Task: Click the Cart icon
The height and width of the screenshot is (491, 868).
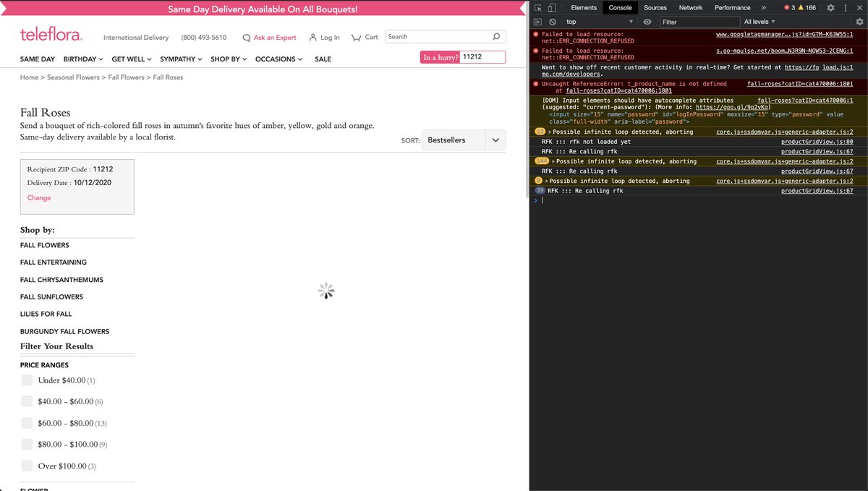Action: [x=356, y=38]
